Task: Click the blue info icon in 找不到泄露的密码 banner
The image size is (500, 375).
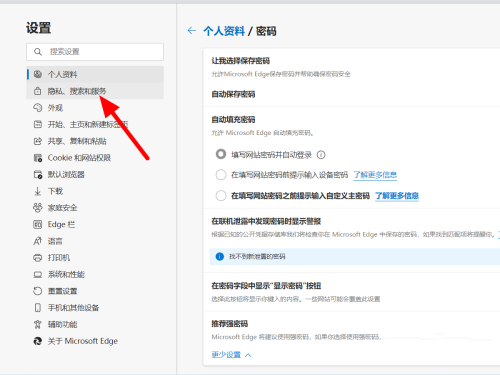Action: click(x=220, y=256)
